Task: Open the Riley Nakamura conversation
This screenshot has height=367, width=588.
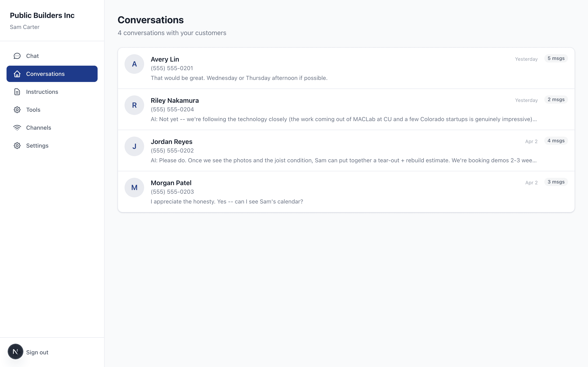Action: click(292, 109)
